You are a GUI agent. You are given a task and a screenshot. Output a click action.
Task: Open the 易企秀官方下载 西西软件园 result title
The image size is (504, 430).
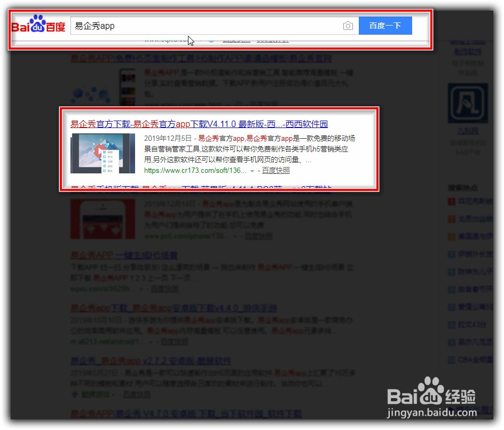click(x=199, y=124)
